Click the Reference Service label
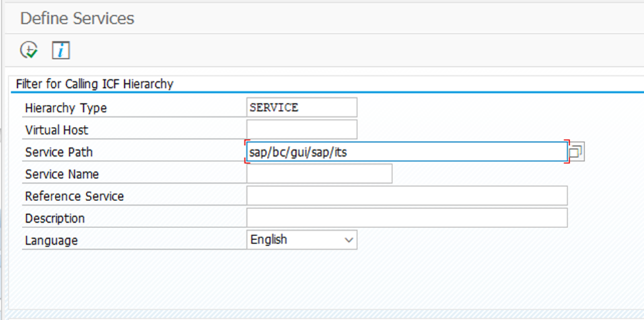This screenshot has height=320, width=644. [x=74, y=196]
